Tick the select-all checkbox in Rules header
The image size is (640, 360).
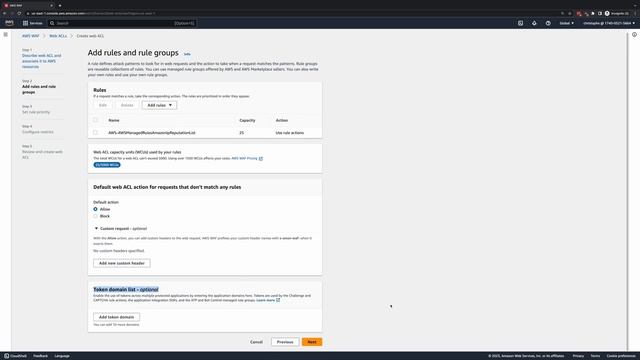[96, 120]
